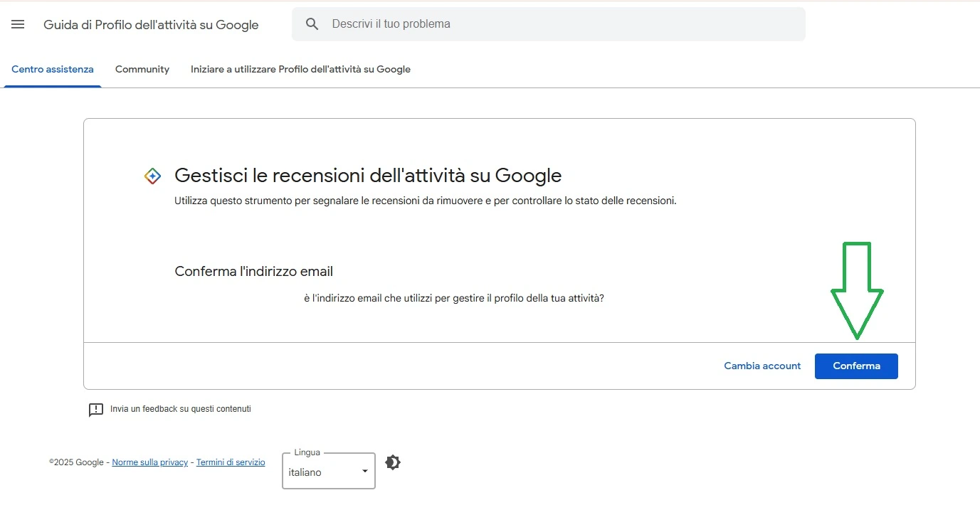Open the Norme sulla privacy link
This screenshot has width=980, height=510.
click(149, 462)
